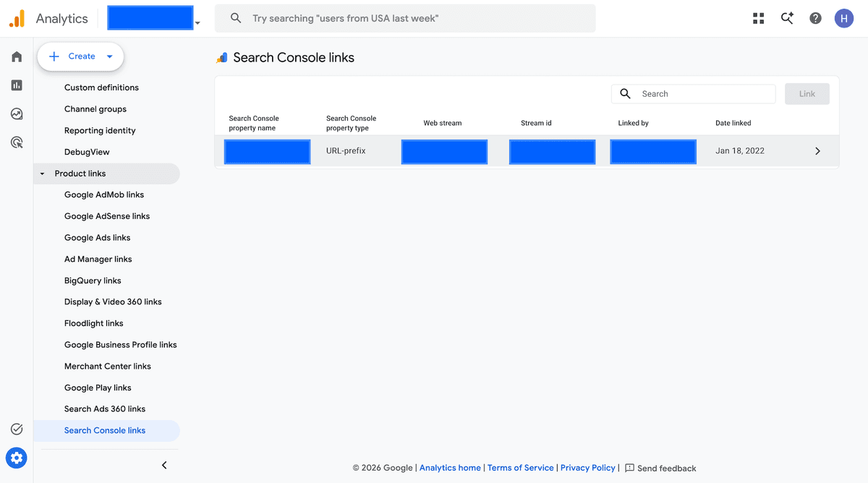Click the top Analytics search field
This screenshot has width=868, height=483.
pos(405,18)
